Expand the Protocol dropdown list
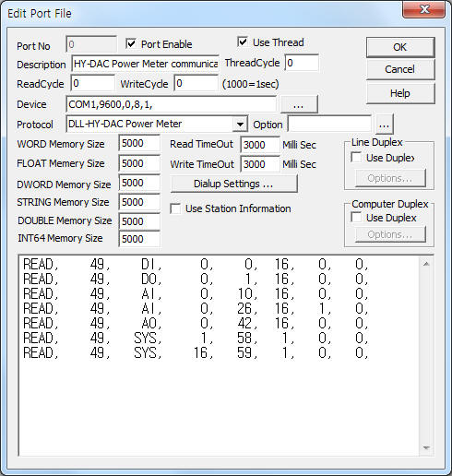The height and width of the screenshot is (476, 452). point(240,125)
